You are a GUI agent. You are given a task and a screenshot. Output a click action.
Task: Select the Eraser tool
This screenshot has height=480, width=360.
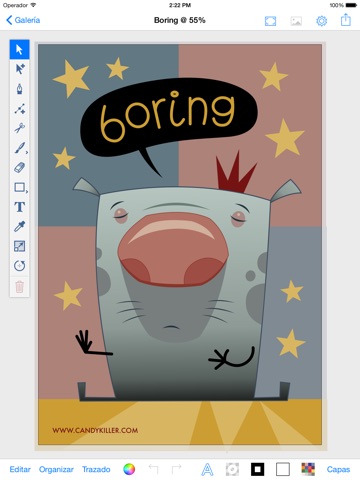[x=19, y=167]
